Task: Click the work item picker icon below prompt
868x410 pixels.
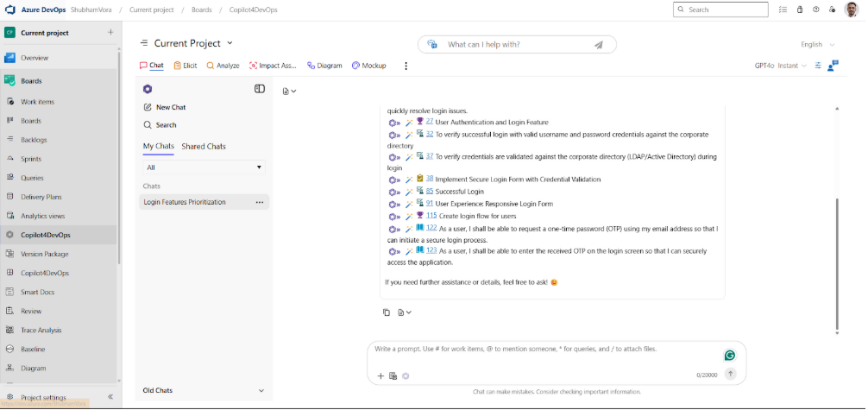Action: coord(393,375)
